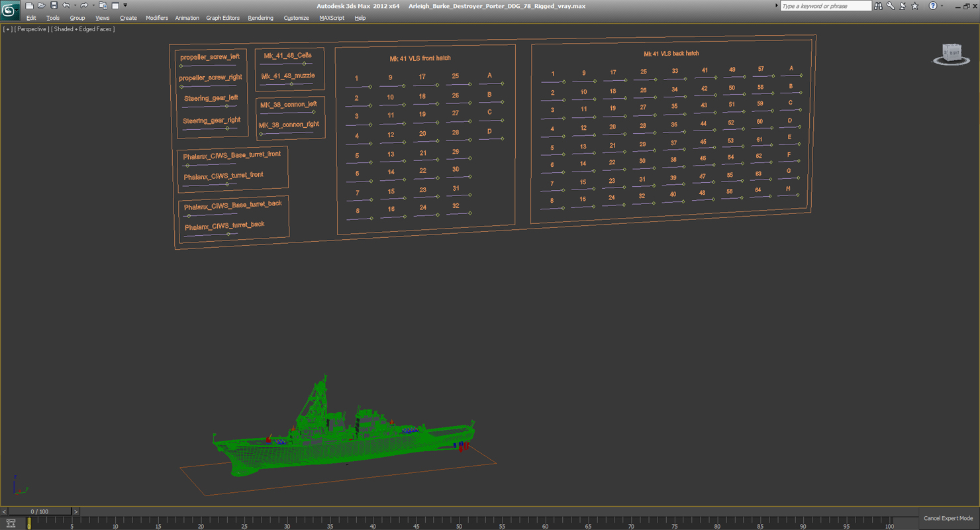Open the Help menu

[x=360, y=18]
